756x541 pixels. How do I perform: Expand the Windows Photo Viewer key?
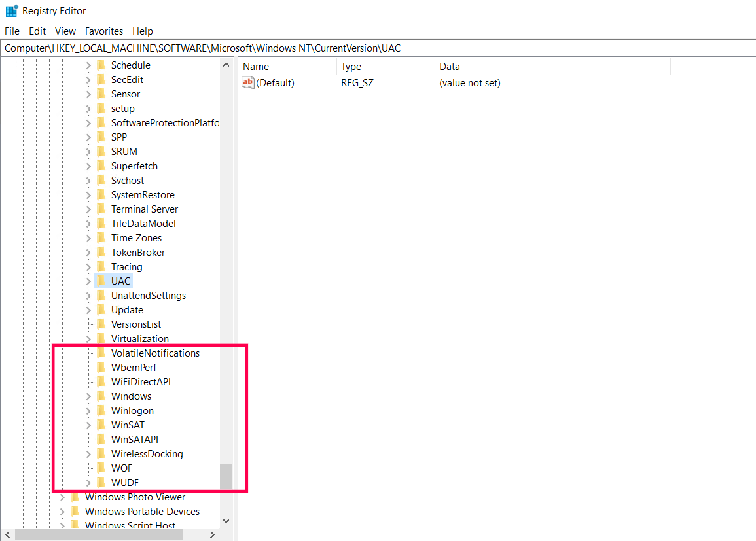click(x=62, y=497)
